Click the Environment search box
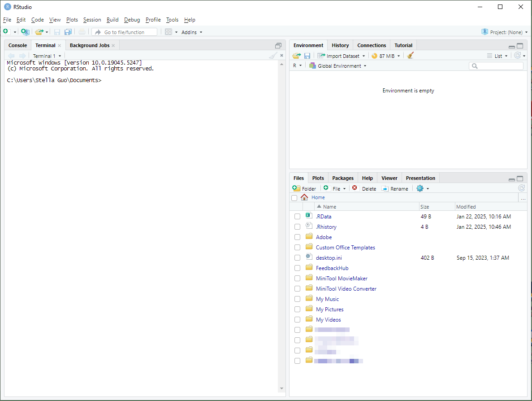 496,66
